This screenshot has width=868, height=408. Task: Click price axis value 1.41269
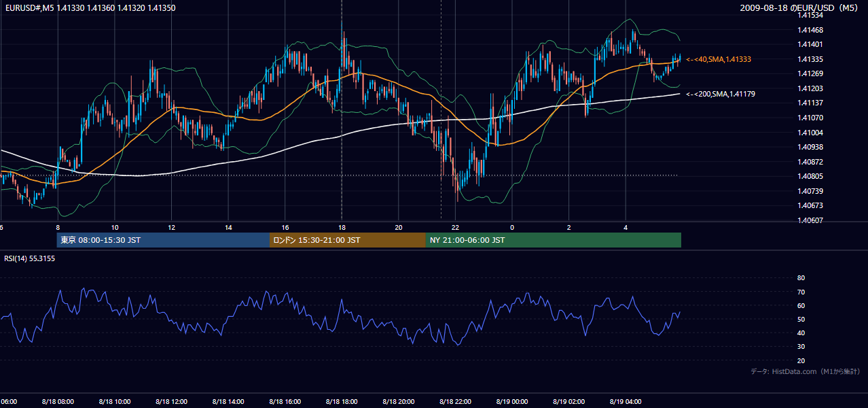point(810,73)
